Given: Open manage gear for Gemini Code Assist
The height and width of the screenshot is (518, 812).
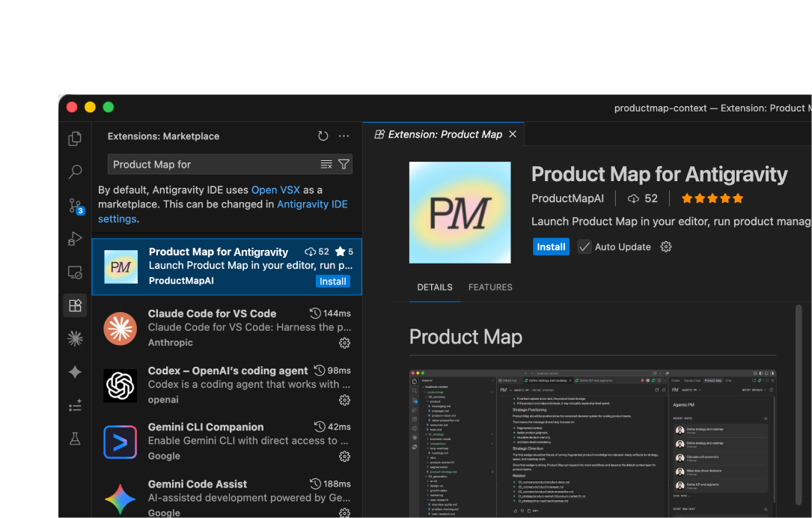Looking at the screenshot, I should click(344, 512).
